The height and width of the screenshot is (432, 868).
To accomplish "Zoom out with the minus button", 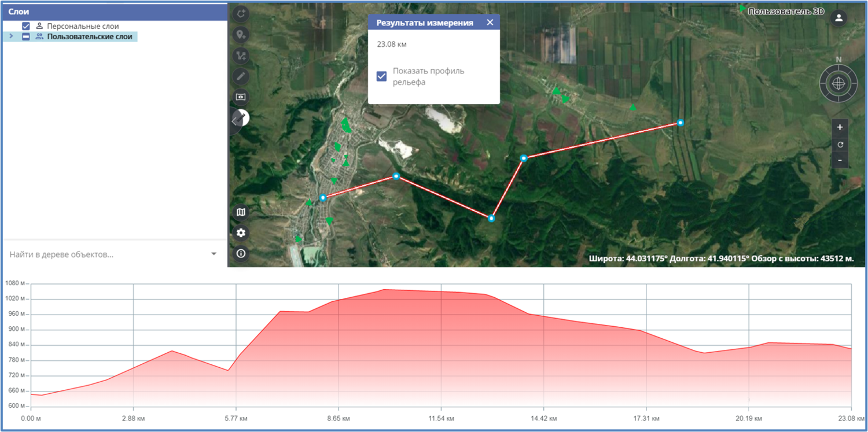I will [x=840, y=160].
